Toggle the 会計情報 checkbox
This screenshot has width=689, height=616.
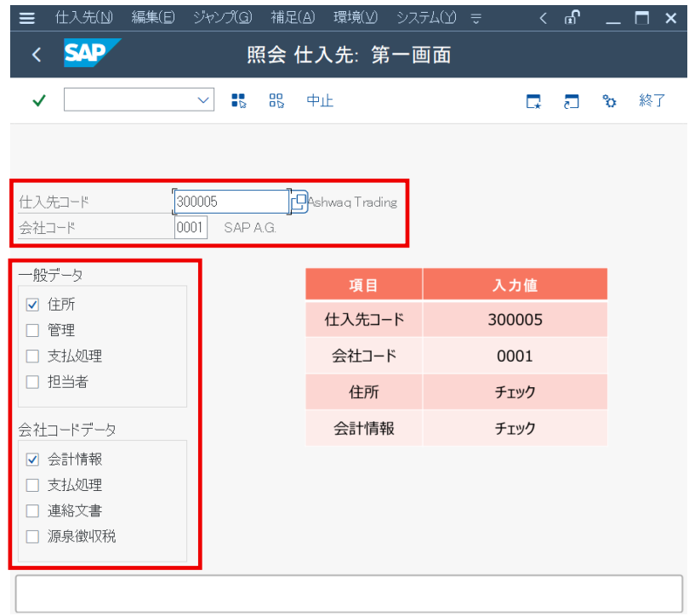(32, 459)
